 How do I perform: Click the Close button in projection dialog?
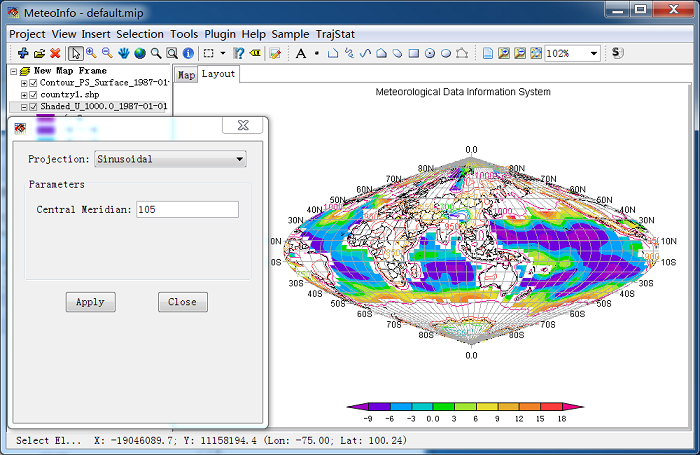[183, 302]
